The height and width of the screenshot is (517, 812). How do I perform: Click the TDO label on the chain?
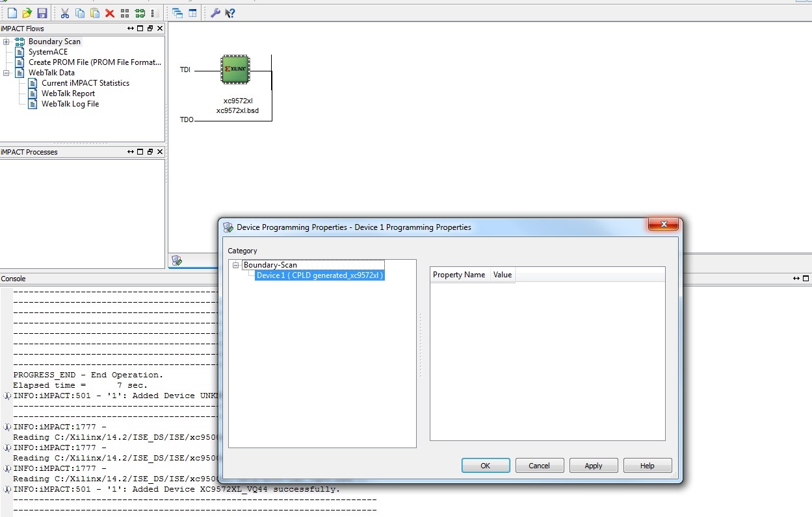coord(187,120)
